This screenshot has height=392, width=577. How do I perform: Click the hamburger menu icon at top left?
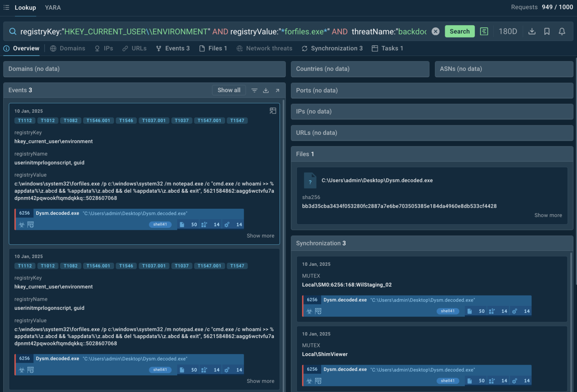6,8
